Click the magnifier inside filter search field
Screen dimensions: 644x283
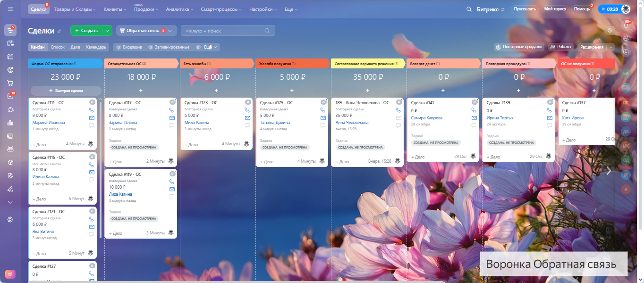(x=267, y=31)
